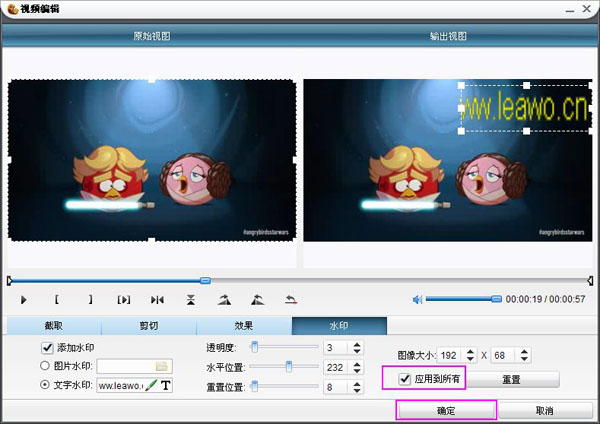Close the video editor window
600x424 pixels.
(x=587, y=9)
